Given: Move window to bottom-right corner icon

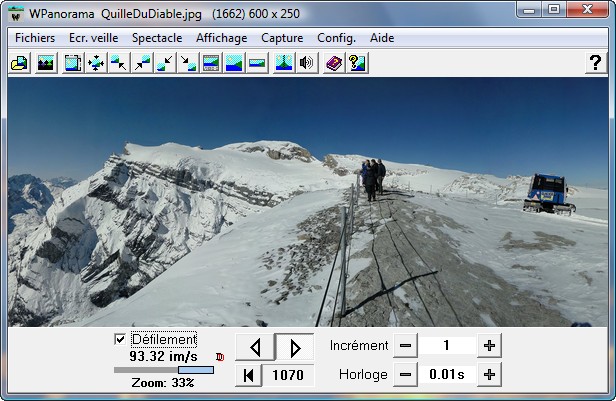Looking at the screenshot, I should (188, 63).
